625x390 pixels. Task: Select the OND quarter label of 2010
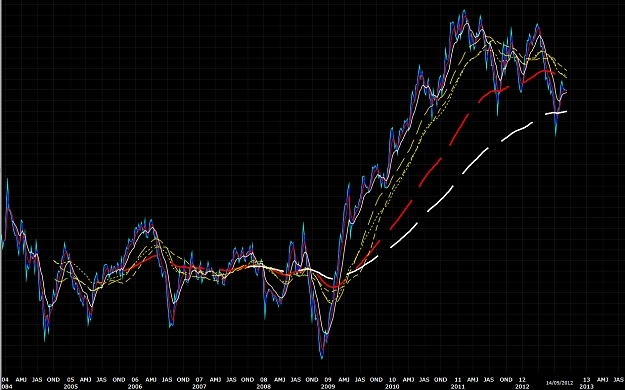click(440, 380)
